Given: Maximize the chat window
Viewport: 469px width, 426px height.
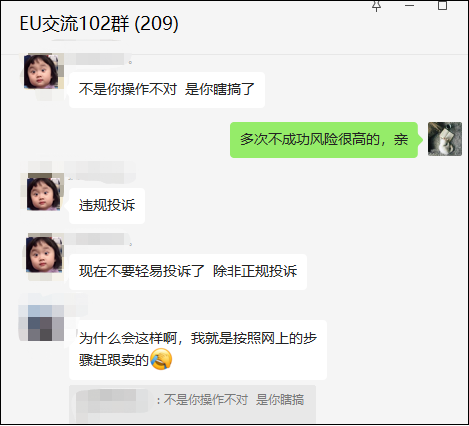Looking at the screenshot, I should tap(442, 6).
